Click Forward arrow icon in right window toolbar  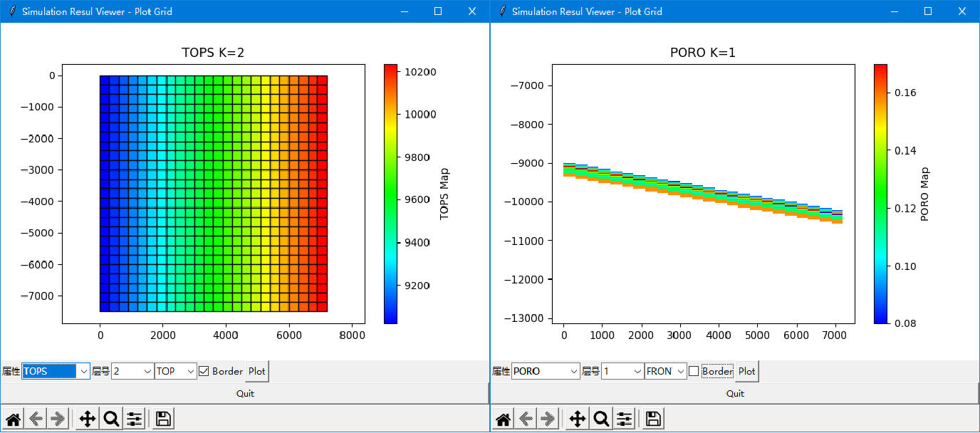[x=548, y=419]
